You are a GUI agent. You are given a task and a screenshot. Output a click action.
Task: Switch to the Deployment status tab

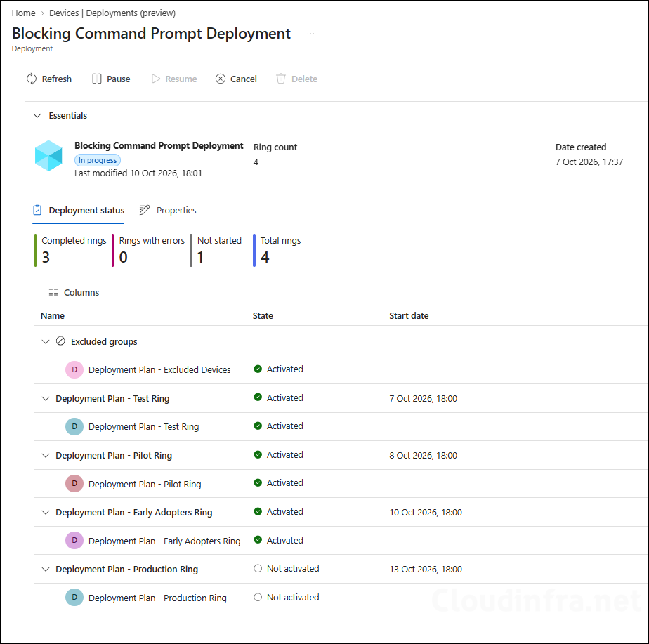point(79,210)
